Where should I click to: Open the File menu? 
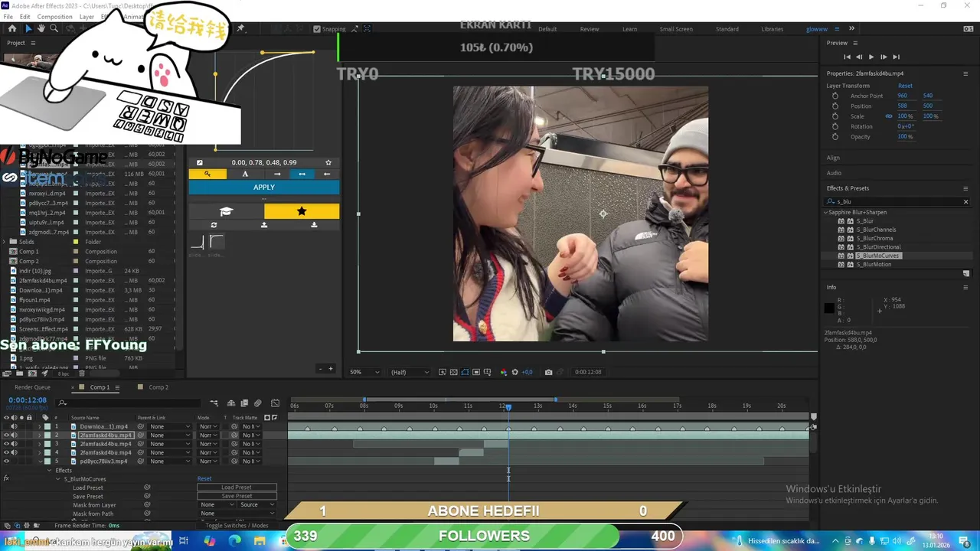[8, 16]
